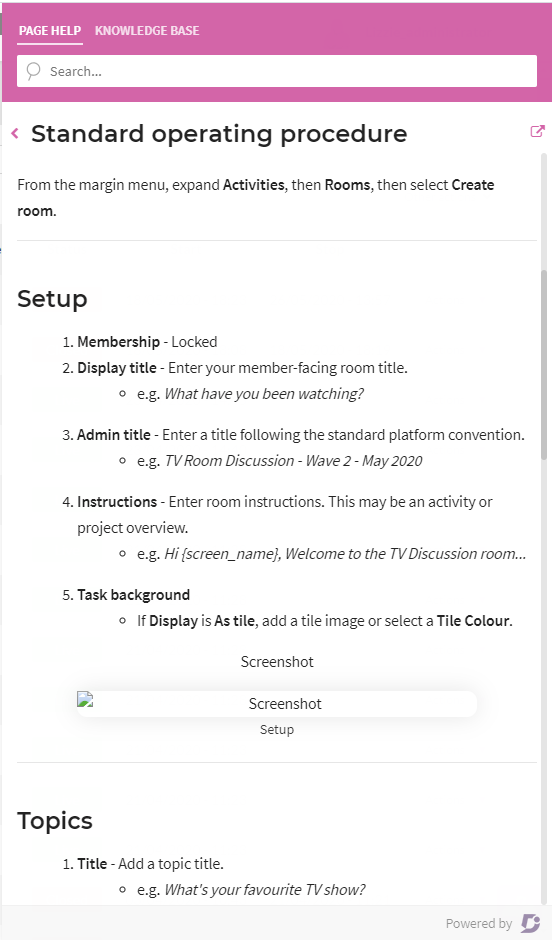Click the Powered by logo icon
This screenshot has height=947, width=552.
point(530,923)
